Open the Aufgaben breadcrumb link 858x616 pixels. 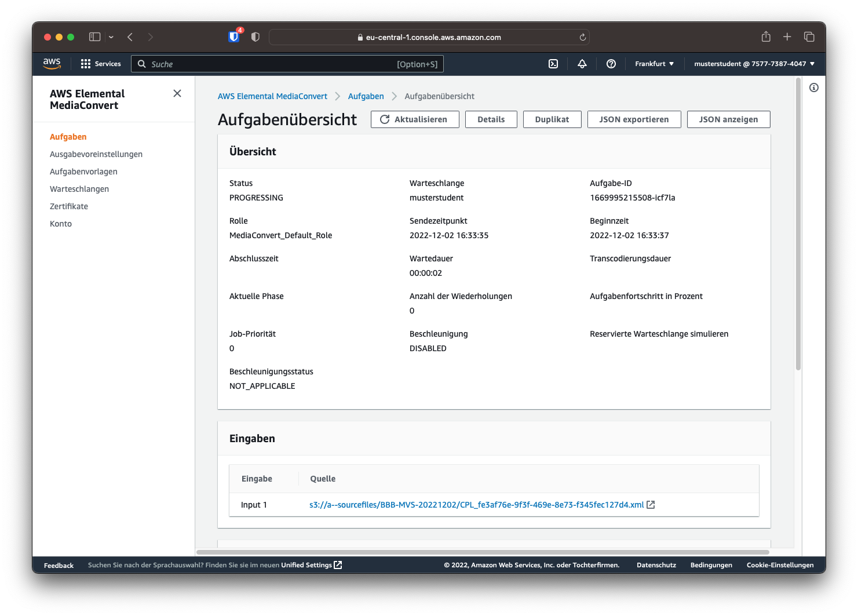(366, 96)
